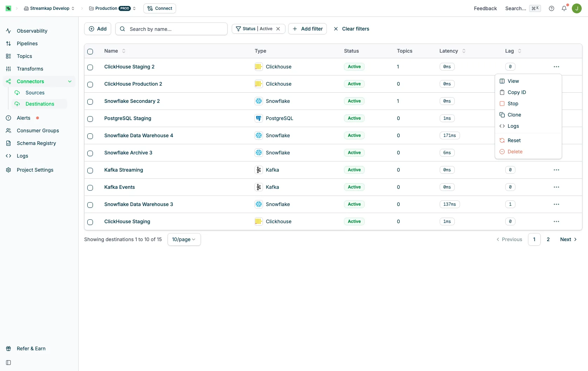588x371 pixels.
Task: Open the global Search box
Action: 523,8
